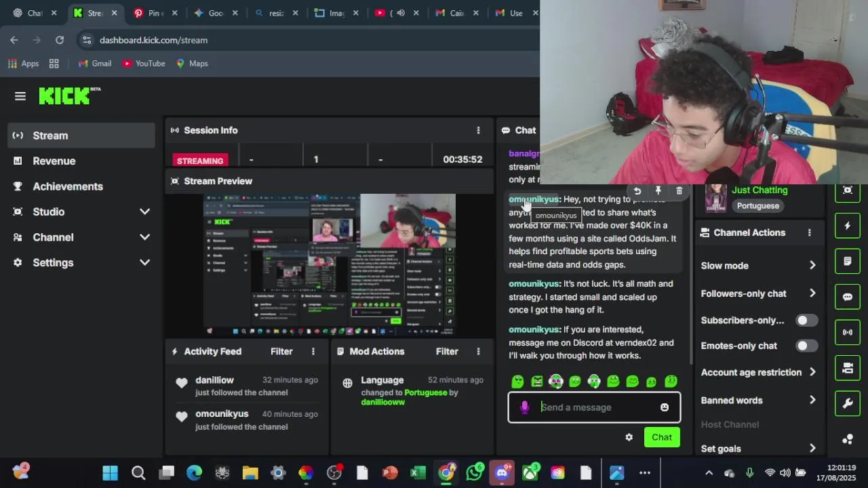868x488 pixels.
Task: Open Mod Actions Filter dropdown
Action: (447, 351)
